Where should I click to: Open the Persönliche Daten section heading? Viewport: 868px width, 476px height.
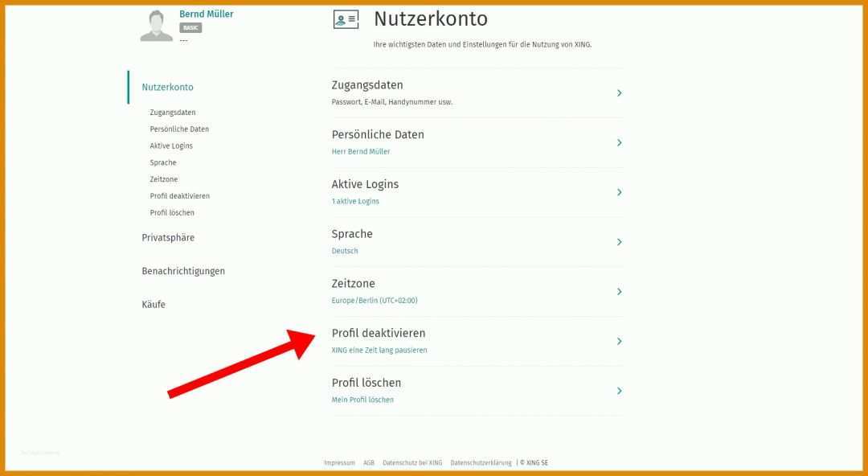coord(378,134)
